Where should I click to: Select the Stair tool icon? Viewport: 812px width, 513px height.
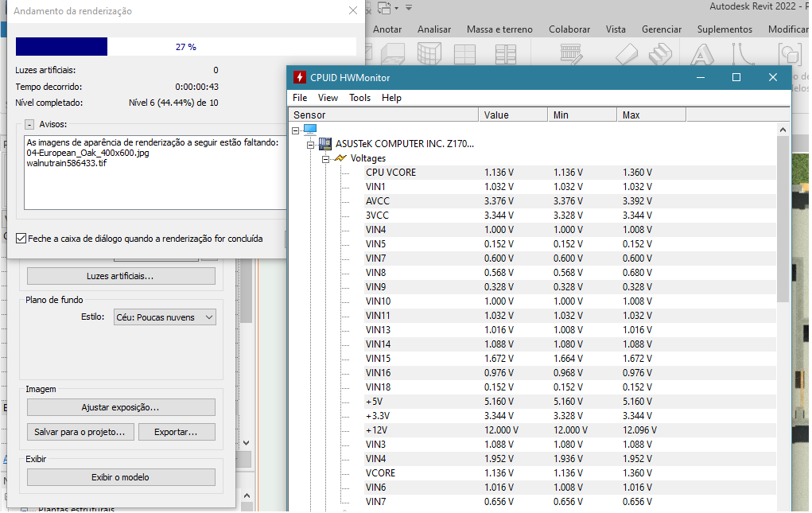pos(660,54)
